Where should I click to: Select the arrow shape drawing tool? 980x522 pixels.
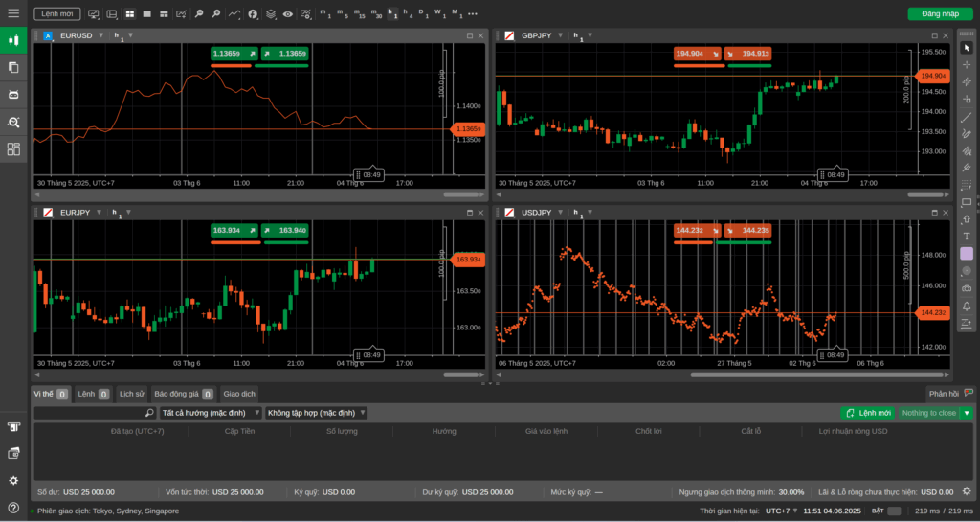(x=967, y=219)
